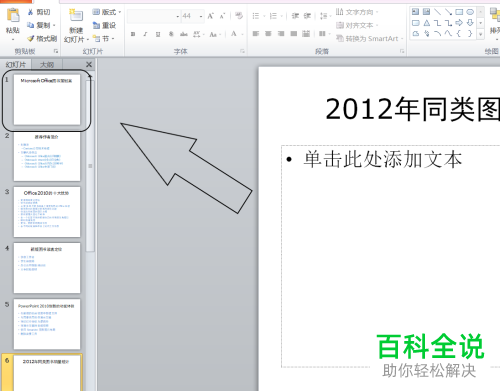Click the Decrease Font Size icon
Viewport: 500px width, 391px height.
(222, 16)
